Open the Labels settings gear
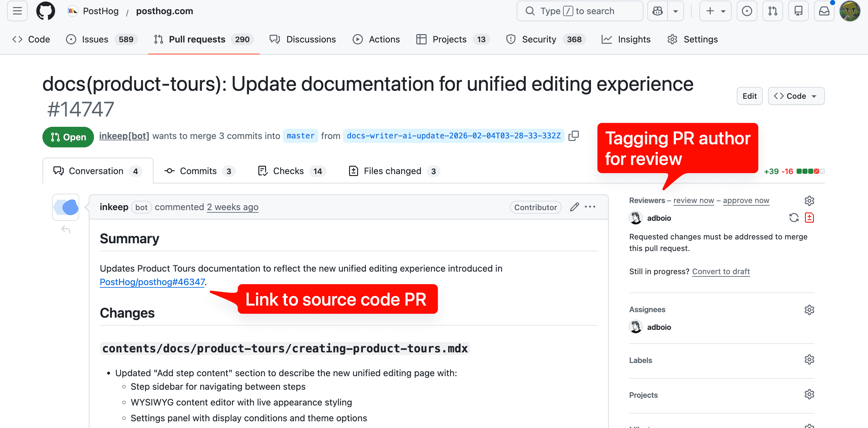This screenshot has height=428, width=868. 810,359
